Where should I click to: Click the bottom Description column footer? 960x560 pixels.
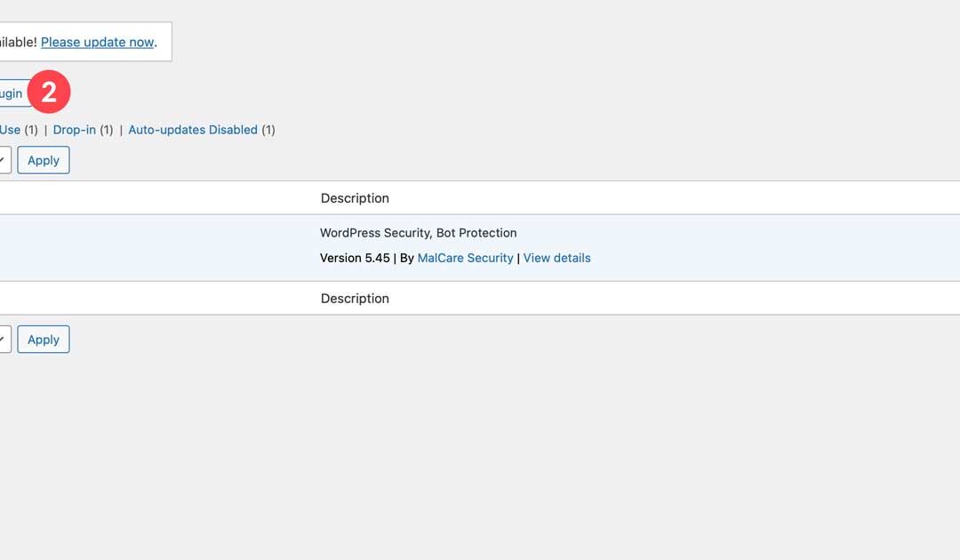(355, 299)
